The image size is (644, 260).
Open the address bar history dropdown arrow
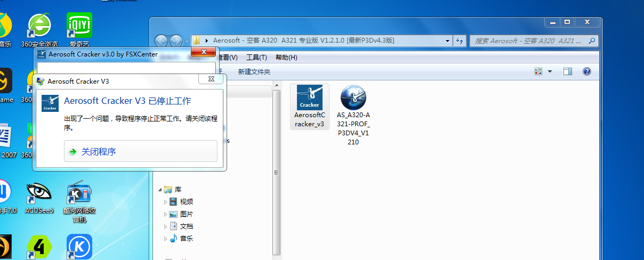pos(447,40)
